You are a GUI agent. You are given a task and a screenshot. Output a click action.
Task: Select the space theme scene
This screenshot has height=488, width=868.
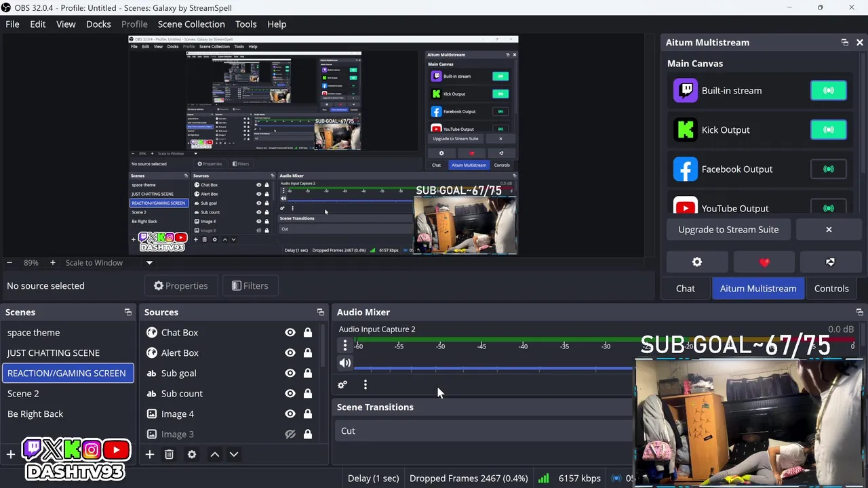pyautogui.click(x=68, y=332)
